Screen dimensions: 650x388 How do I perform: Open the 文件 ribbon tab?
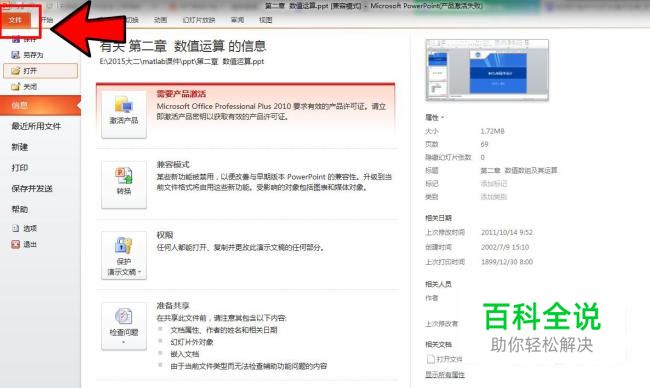coord(16,20)
